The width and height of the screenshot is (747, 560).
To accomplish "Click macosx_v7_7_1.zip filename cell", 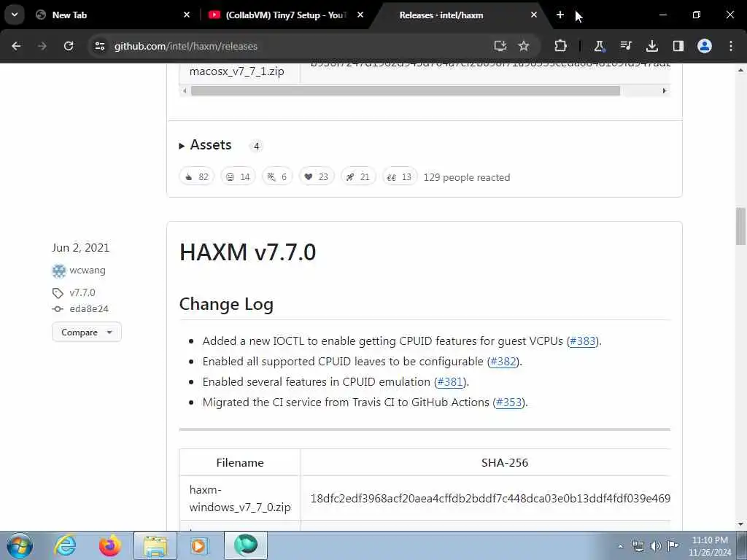I will 240,71.
